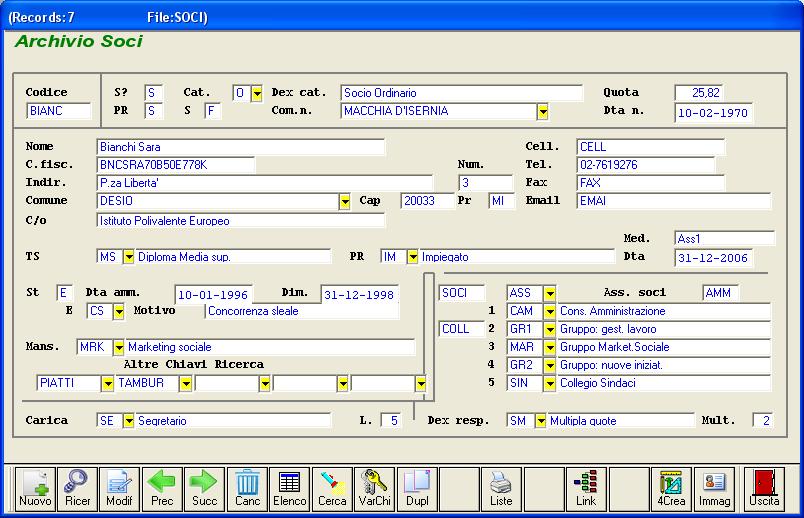Click the Dex cat. field Socio Ordinario
The height and width of the screenshot is (518, 804).
(461, 93)
